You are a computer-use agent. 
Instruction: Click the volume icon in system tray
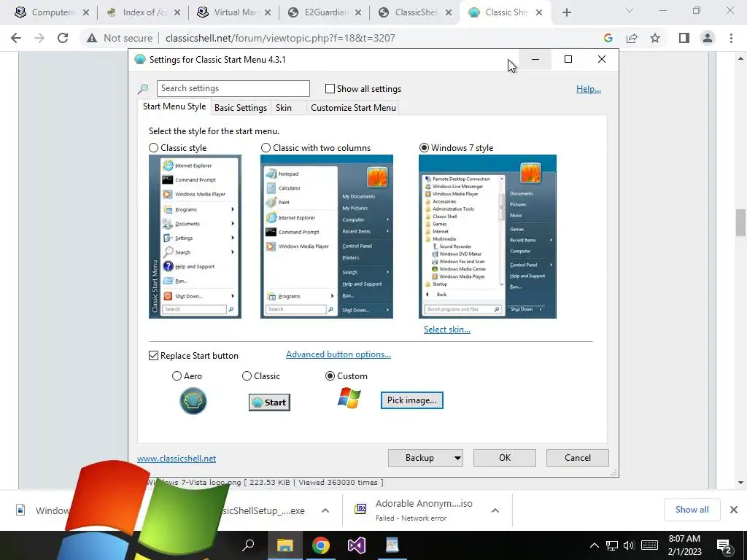click(629, 545)
